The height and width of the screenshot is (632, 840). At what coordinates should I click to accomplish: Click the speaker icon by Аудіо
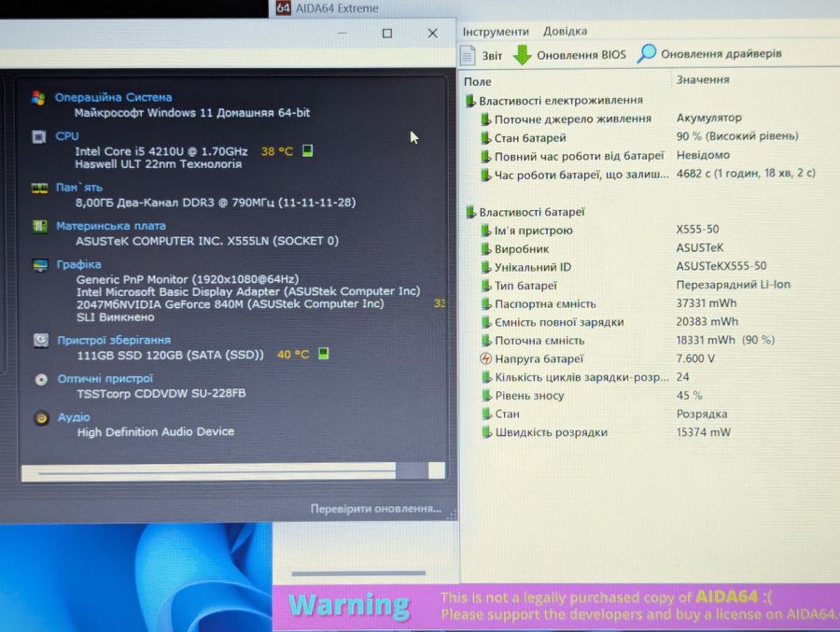[41, 418]
